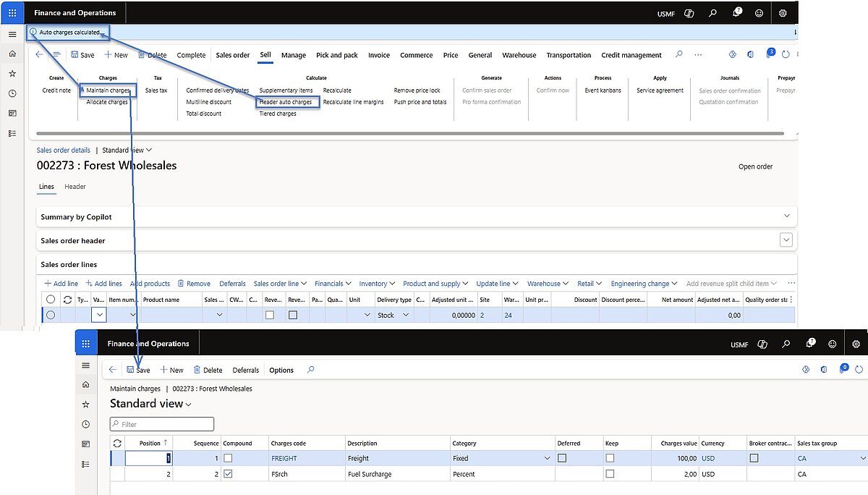Open the favorites star in the left sidebar
This screenshot has height=495, width=868.
(12, 72)
